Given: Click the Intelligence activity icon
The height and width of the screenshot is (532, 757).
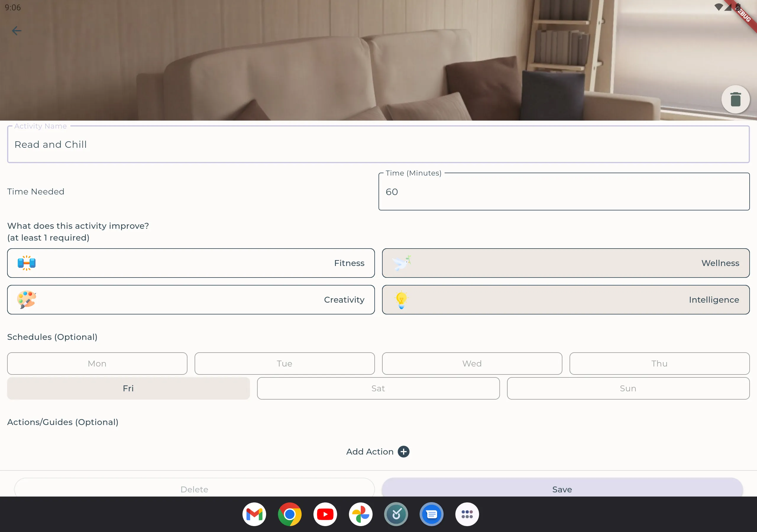Looking at the screenshot, I should (402, 299).
